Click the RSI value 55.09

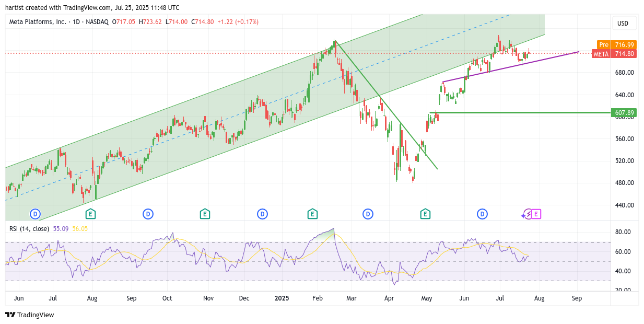click(61, 228)
